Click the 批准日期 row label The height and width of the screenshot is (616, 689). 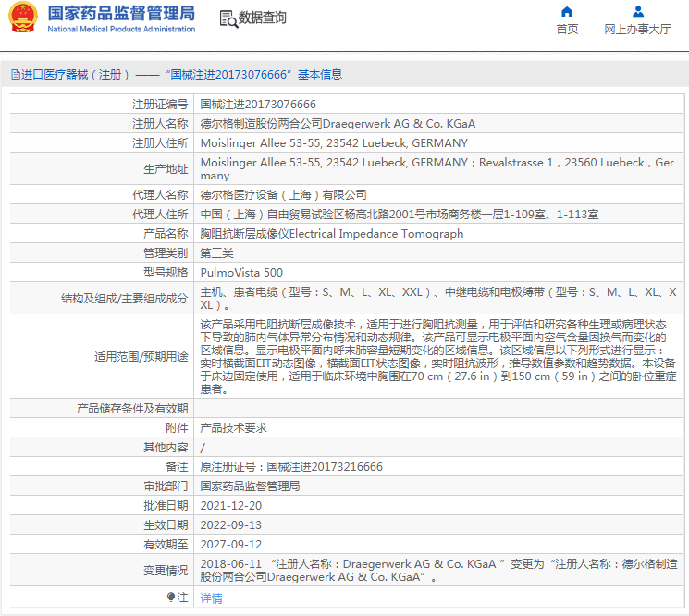(166, 506)
